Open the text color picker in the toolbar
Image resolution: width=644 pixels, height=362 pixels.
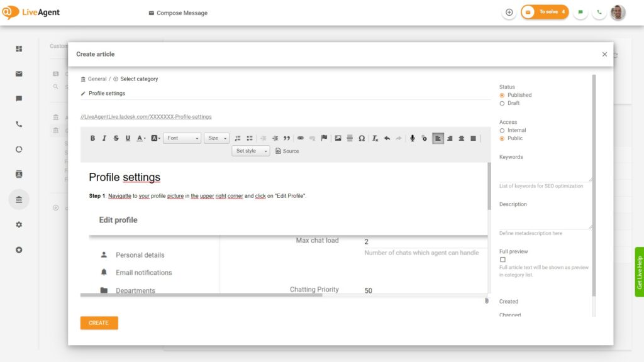click(x=141, y=138)
